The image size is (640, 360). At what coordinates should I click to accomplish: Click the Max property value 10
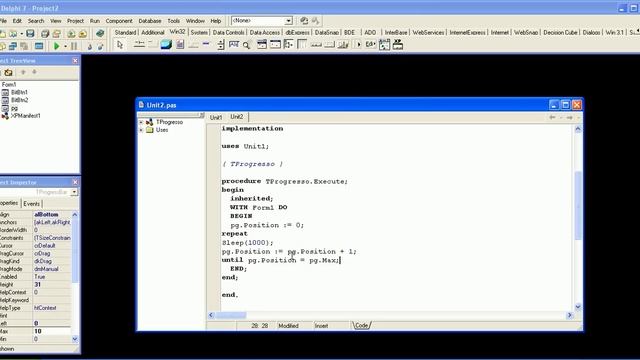[51, 331]
